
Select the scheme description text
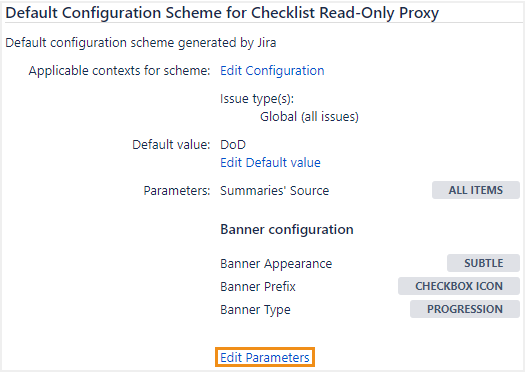tap(141, 43)
